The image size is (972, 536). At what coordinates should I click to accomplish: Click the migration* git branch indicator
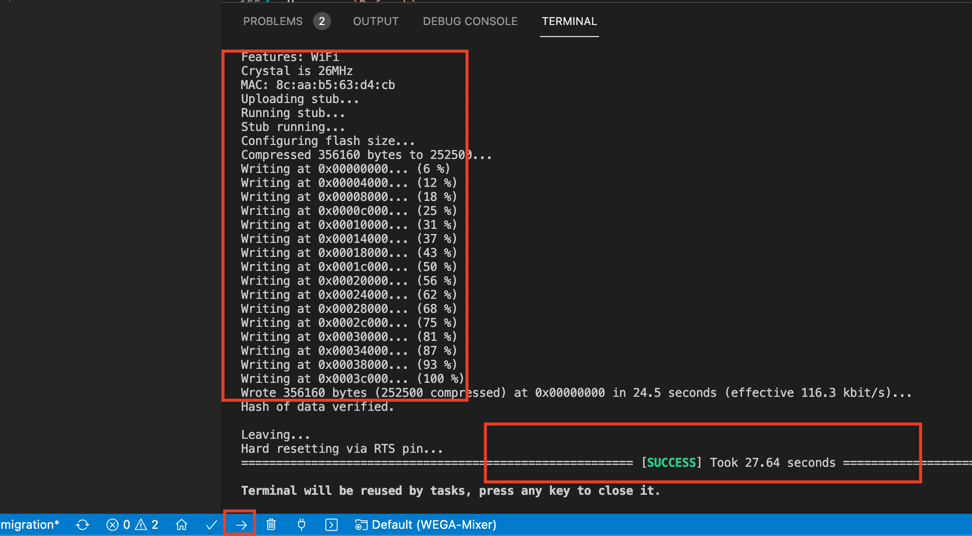(30, 525)
